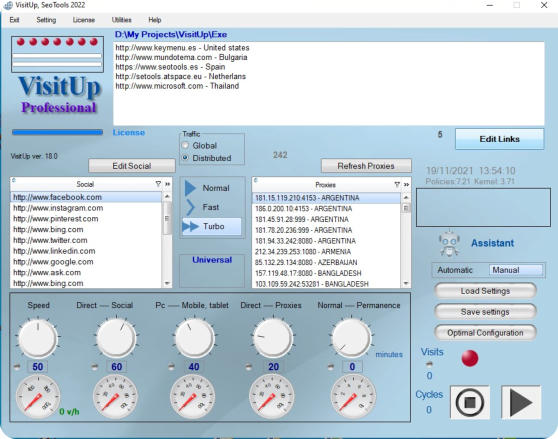Select the Fast speed mode chevron
Image resolution: width=558 pixels, height=439 pixels.
(x=190, y=207)
